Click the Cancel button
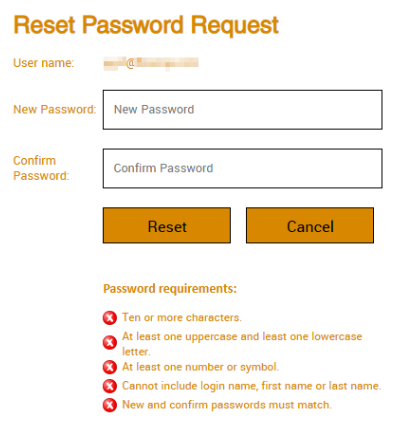The height and width of the screenshot is (437, 407). pyautogui.click(x=310, y=226)
